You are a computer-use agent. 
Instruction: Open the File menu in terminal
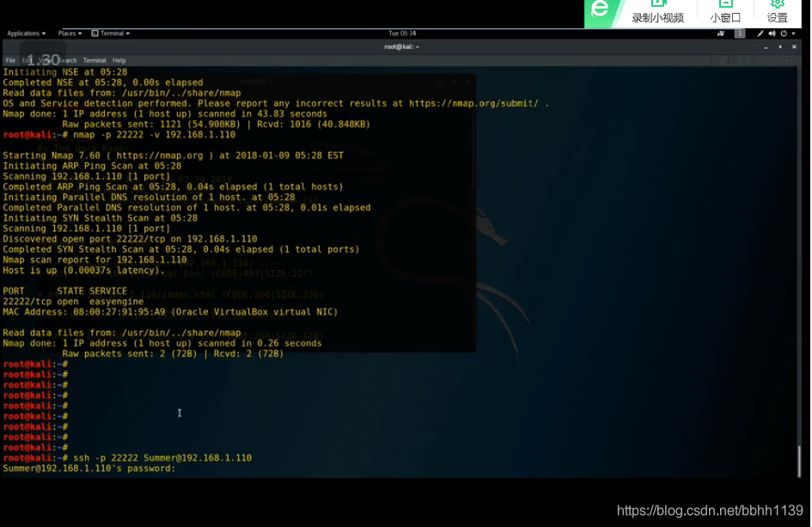click(10, 60)
